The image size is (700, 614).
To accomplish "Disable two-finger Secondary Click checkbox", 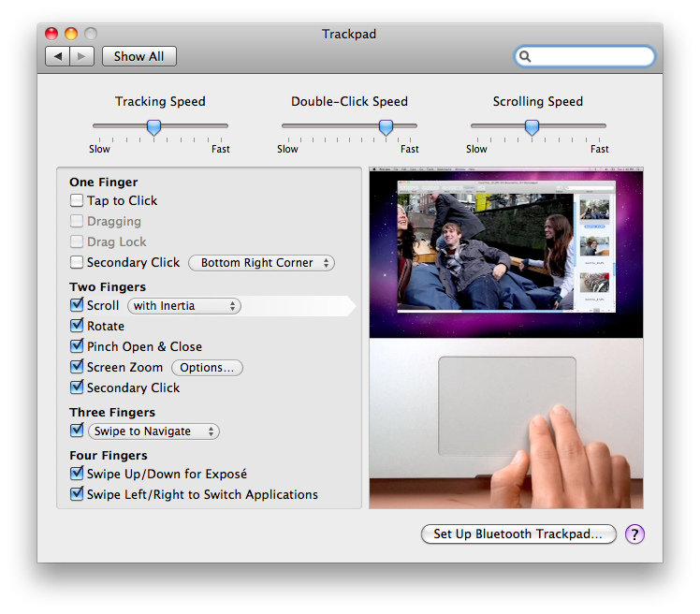I will click(x=77, y=387).
